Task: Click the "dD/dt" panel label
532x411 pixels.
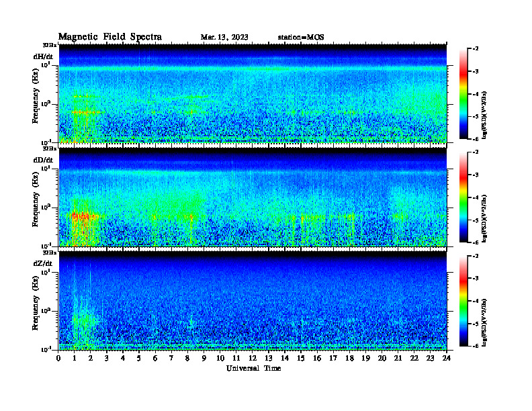Action: 43,160
